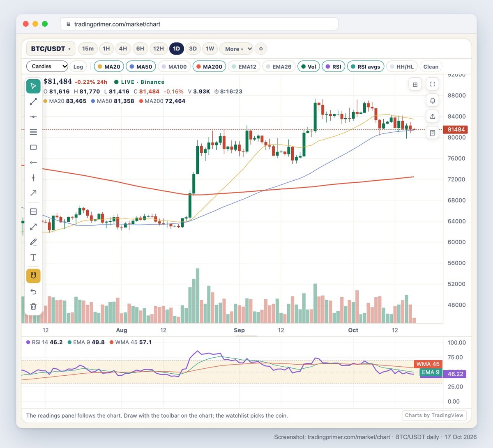This screenshot has width=493, height=448.
Task: Open the Candles chart type dropdown
Action: pyautogui.click(x=47, y=66)
